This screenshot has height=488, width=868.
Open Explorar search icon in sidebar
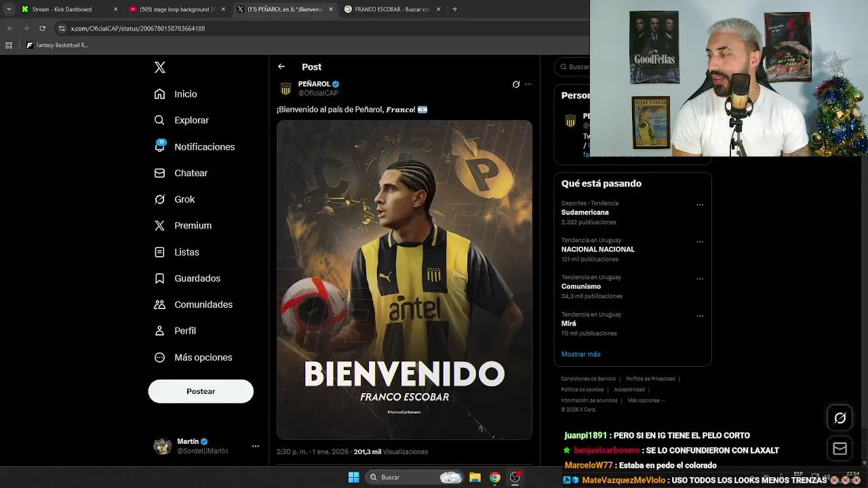pos(159,120)
